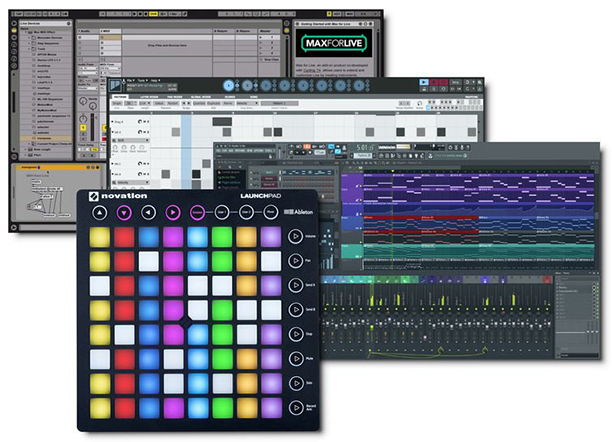Start playback with sequencer's blue play button
612x442 pixels.
pyautogui.click(x=424, y=82)
